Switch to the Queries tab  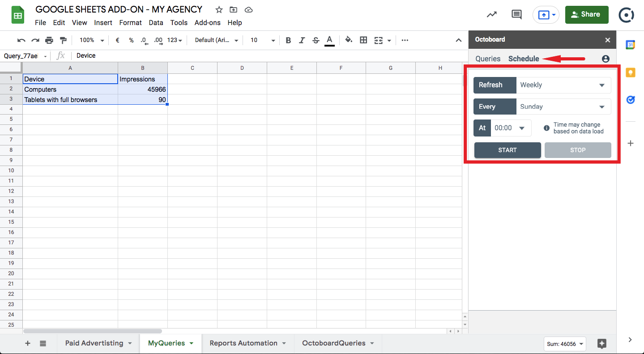coord(488,59)
